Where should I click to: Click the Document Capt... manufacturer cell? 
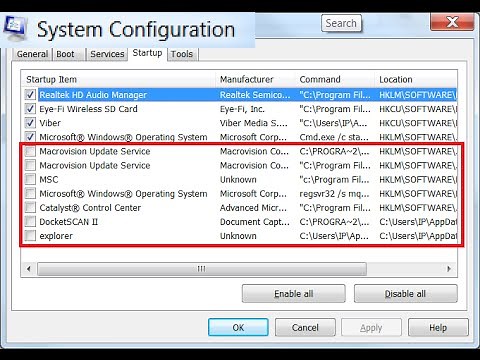click(x=255, y=222)
